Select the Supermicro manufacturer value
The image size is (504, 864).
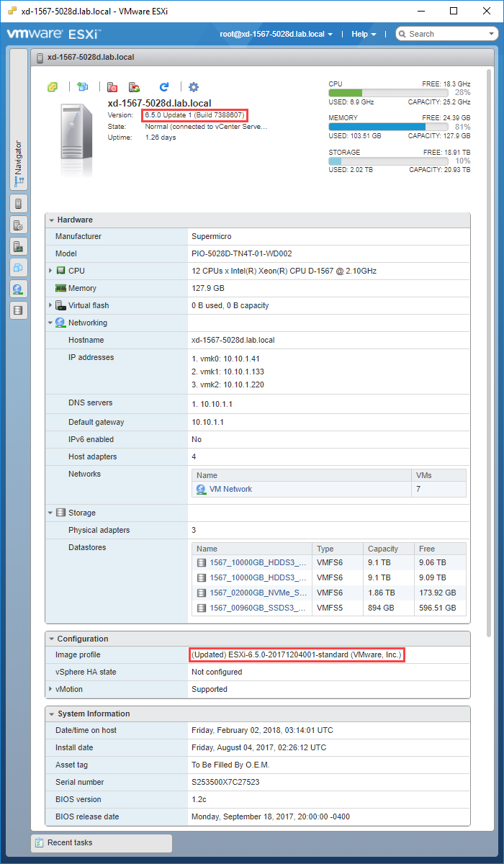tap(212, 236)
